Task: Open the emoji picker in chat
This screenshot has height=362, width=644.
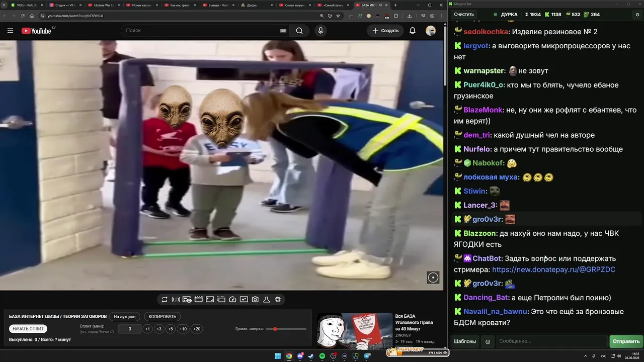Action: (488, 341)
